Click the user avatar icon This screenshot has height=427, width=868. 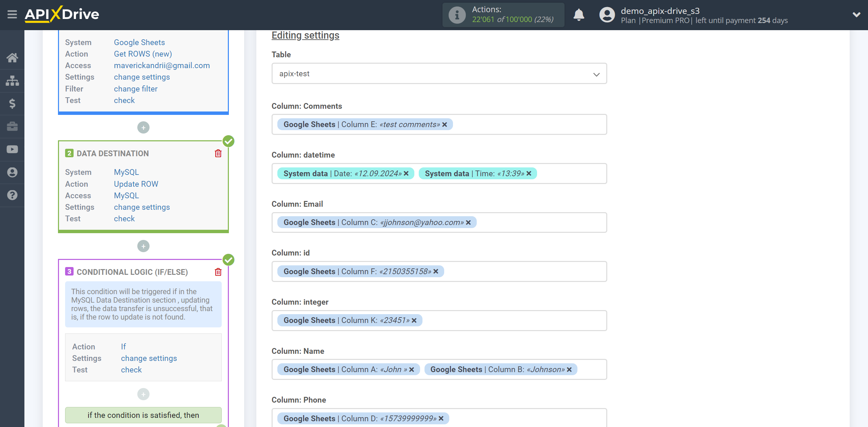607,15
